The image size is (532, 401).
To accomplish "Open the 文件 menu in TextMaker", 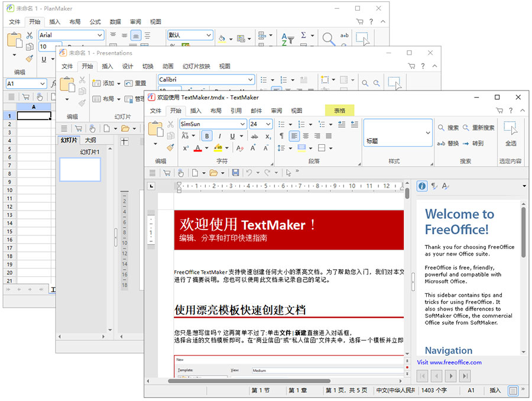I will [x=155, y=111].
